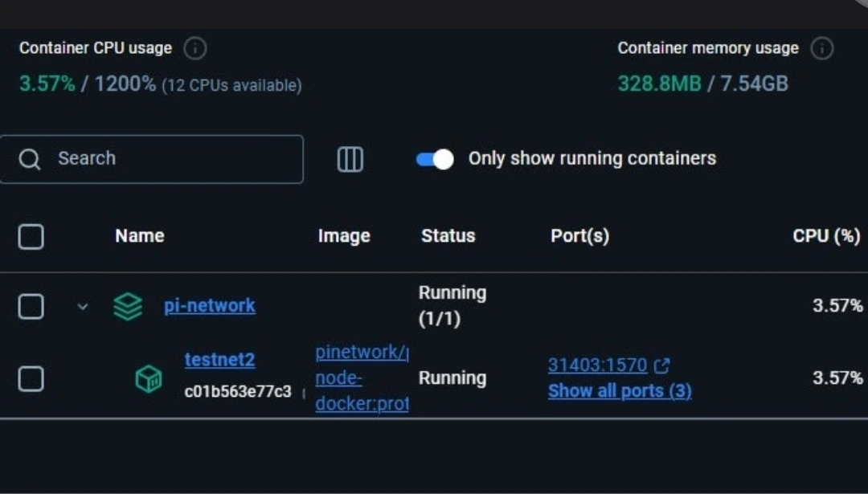
Task: Click the Running (1/1) status of pi-network
Action: click(452, 305)
